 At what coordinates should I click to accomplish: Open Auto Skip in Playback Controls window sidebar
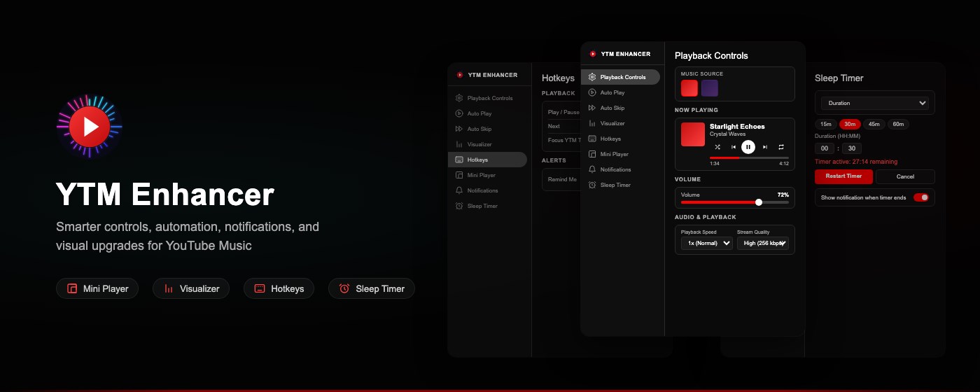(620, 108)
